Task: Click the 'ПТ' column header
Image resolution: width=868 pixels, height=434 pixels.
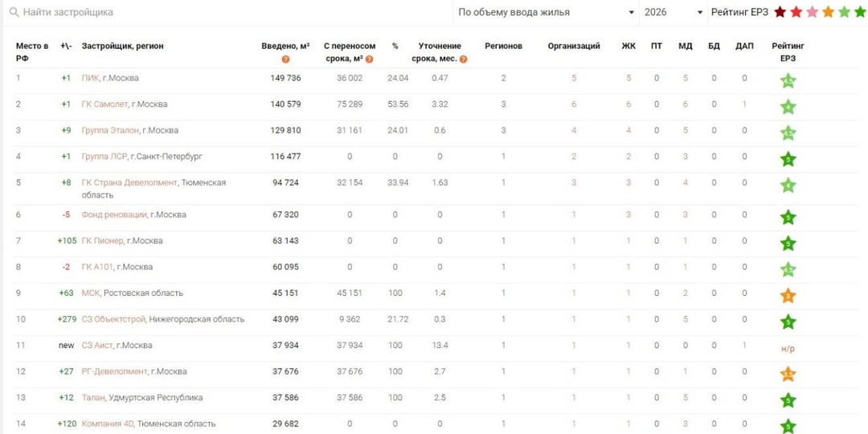Action: [x=657, y=46]
